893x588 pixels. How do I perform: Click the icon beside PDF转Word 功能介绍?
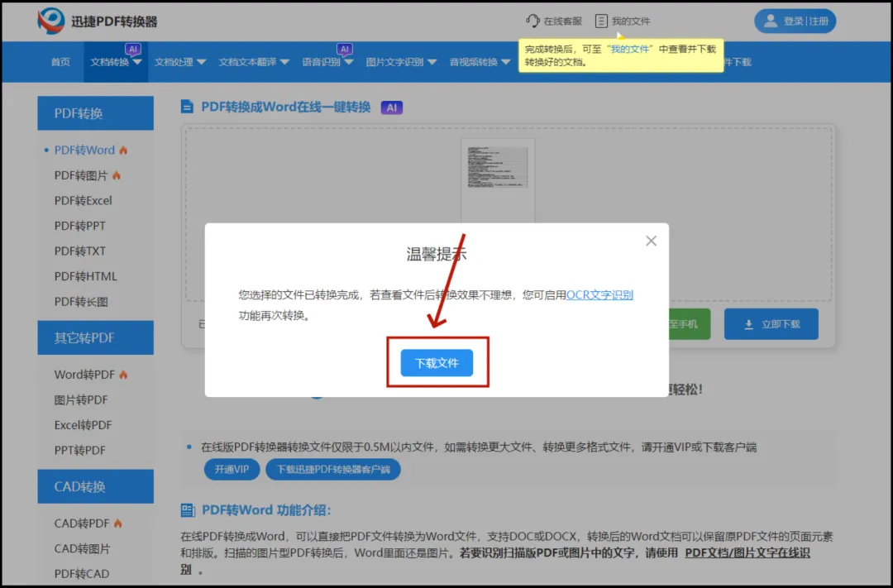pyautogui.click(x=188, y=510)
